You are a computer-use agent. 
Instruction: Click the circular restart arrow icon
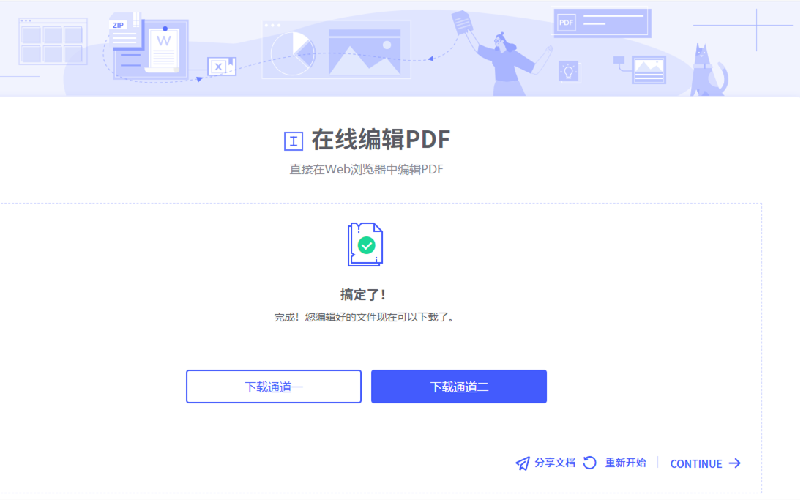590,463
